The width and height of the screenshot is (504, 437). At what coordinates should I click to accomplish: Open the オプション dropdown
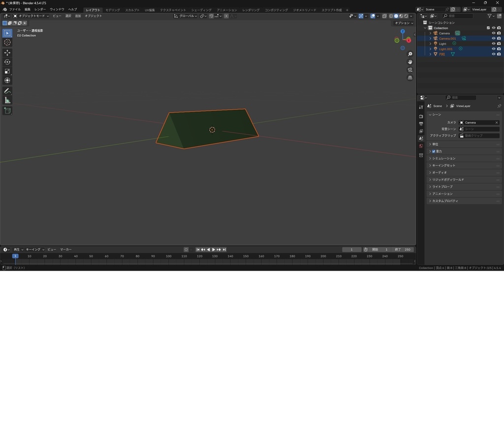coord(404,23)
